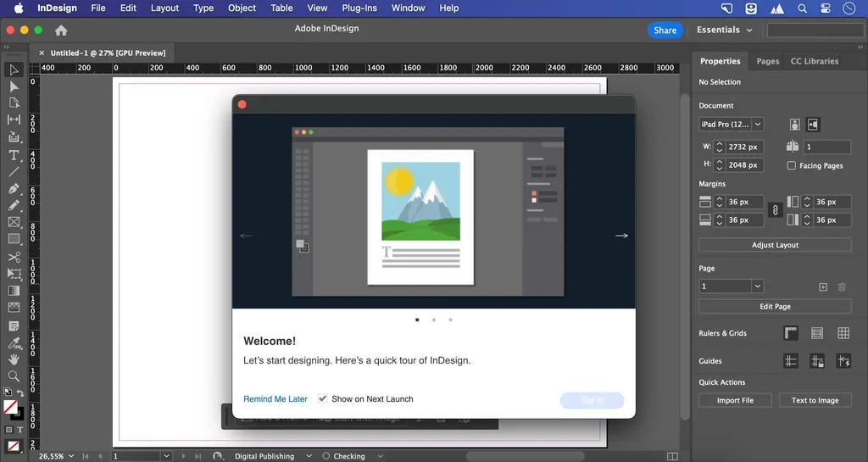Select the Pen tool
Image resolution: width=868 pixels, height=462 pixels.
(x=14, y=189)
